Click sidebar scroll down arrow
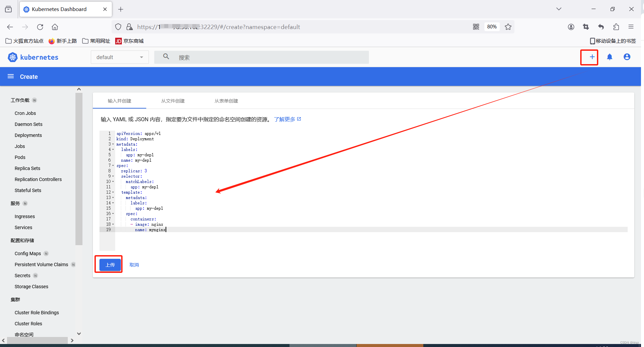This screenshot has width=644, height=347. pos(79,334)
